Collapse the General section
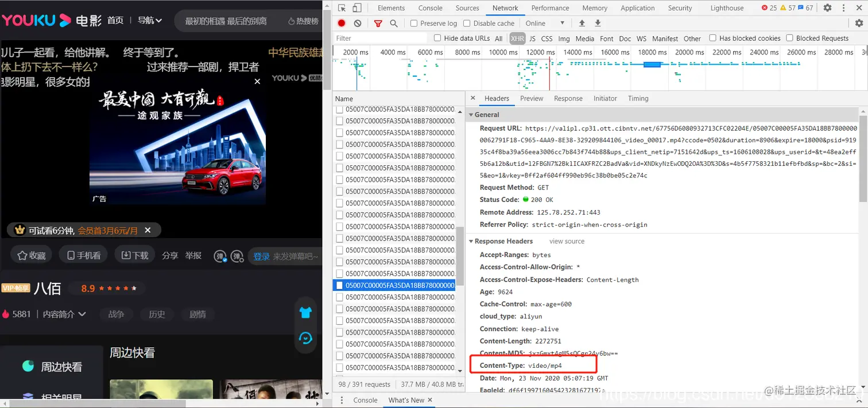 coord(471,115)
